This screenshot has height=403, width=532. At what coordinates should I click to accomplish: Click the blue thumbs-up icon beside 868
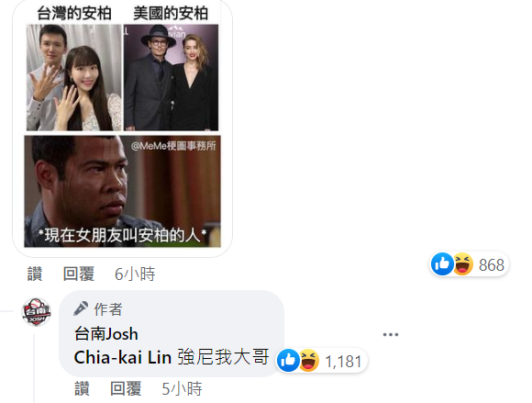pos(442,263)
